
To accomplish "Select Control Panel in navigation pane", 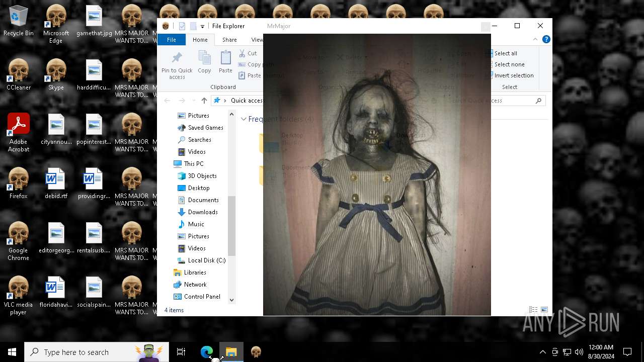I will (197, 297).
